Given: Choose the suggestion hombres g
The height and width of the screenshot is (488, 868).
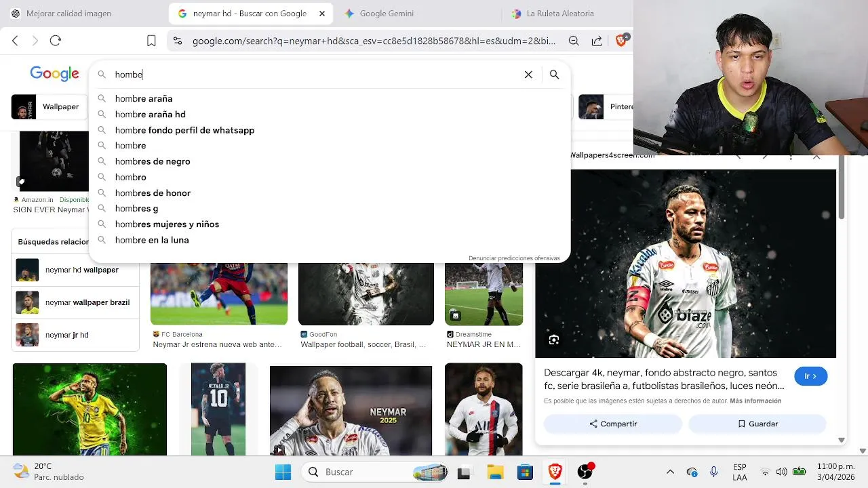Looking at the screenshot, I should [x=329, y=209].
